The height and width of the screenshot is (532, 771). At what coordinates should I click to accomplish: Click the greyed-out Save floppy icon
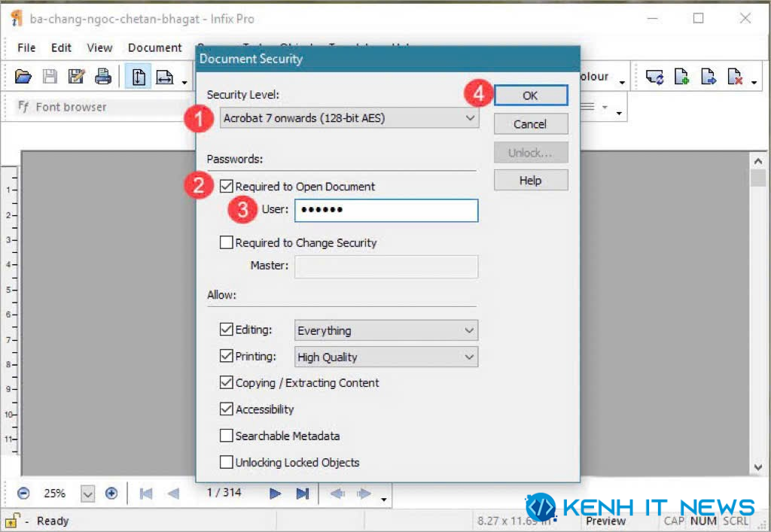[x=50, y=77]
